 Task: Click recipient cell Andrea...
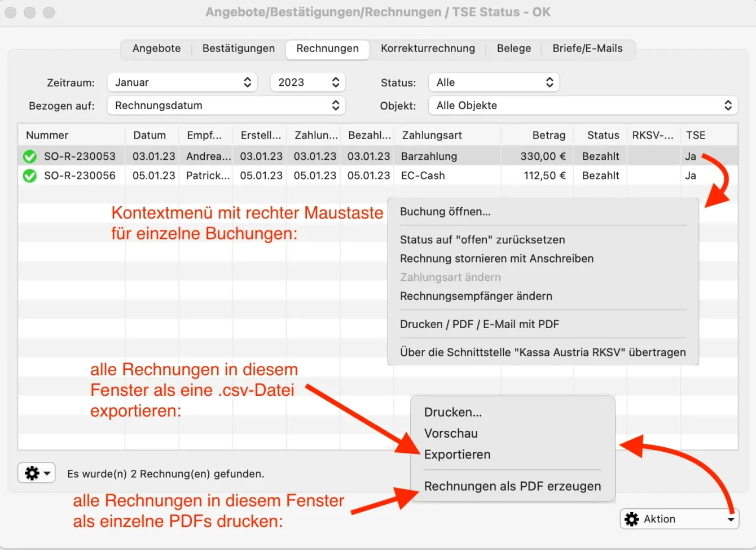tap(209, 156)
